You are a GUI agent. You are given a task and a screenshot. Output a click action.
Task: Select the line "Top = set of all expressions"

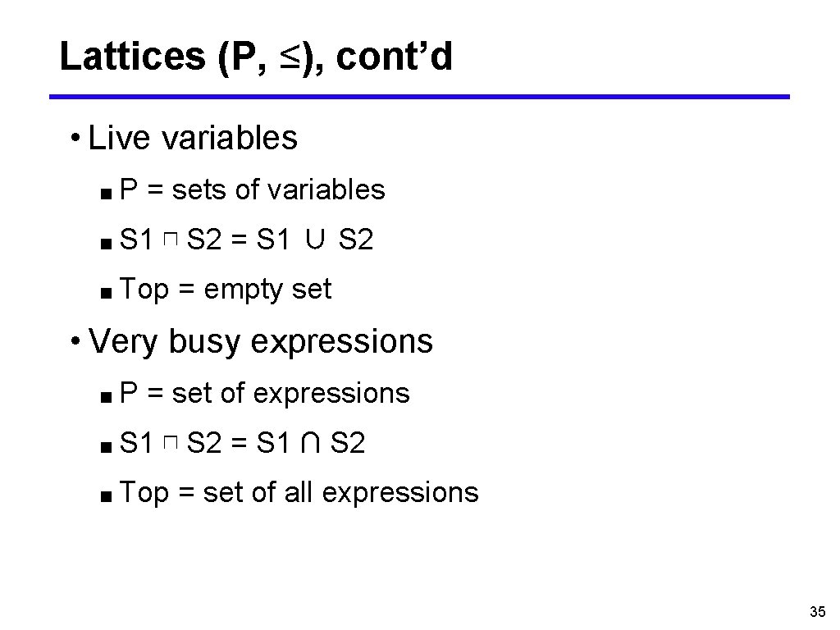pos(299,492)
